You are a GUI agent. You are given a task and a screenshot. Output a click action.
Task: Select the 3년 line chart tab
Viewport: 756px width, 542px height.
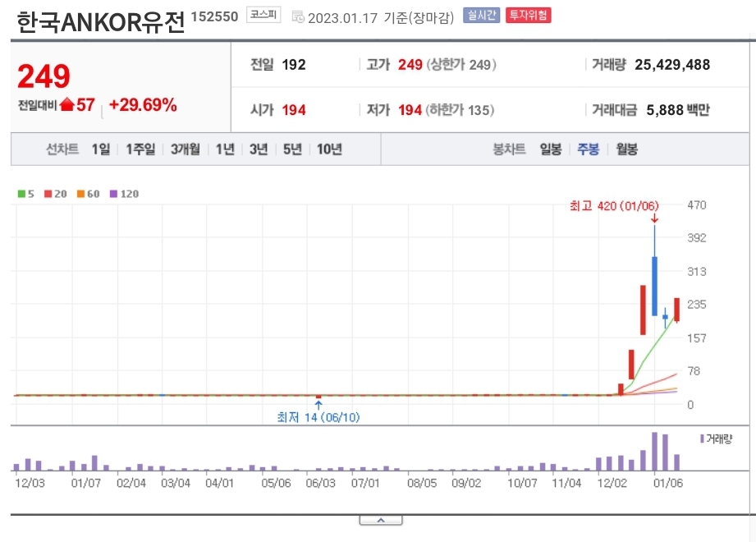coord(259,149)
